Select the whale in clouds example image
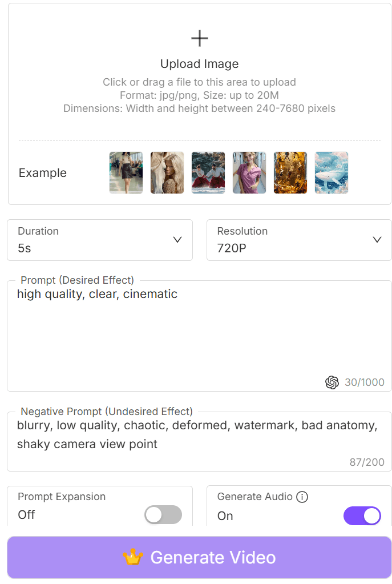 [x=332, y=172]
